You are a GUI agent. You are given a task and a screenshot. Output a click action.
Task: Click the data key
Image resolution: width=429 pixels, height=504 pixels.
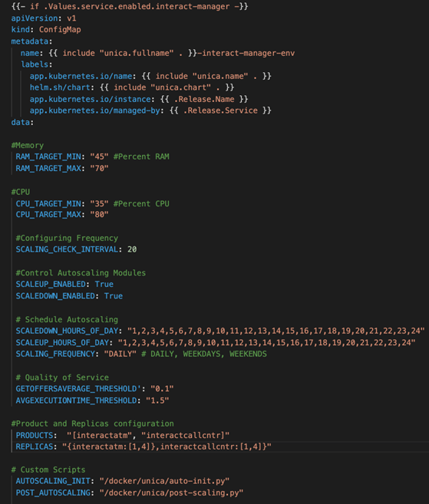(x=20, y=122)
